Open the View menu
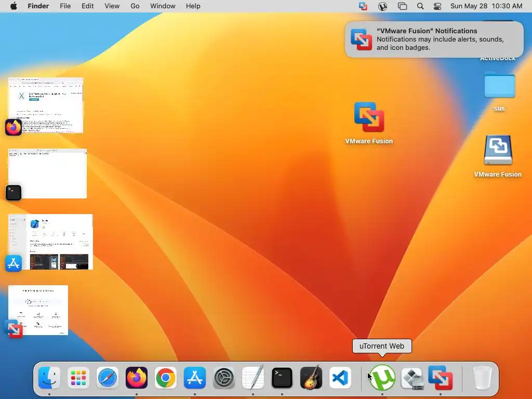 click(x=112, y=6)
